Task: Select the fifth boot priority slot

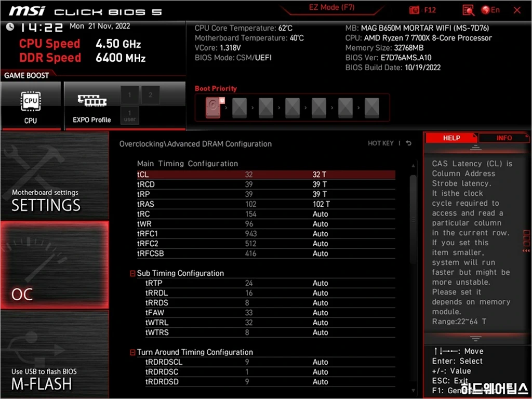Action: click(x=319, y=108)
